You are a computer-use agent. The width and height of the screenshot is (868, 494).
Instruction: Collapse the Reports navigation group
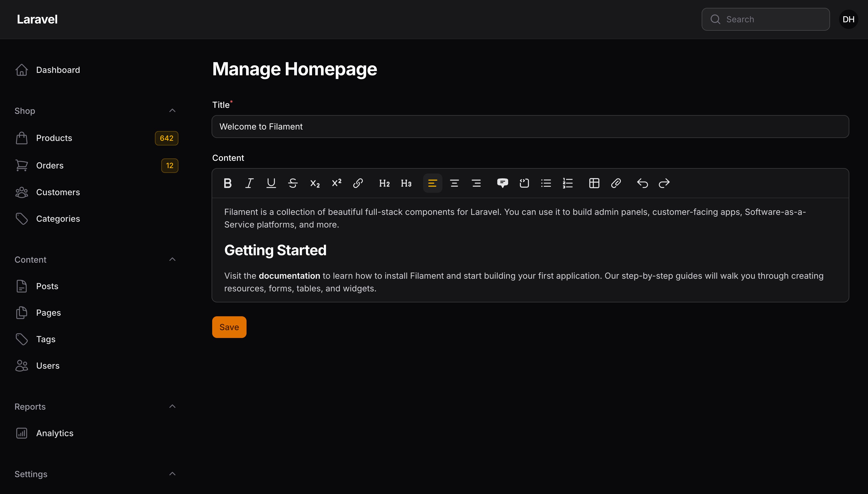tap(172, 406)
